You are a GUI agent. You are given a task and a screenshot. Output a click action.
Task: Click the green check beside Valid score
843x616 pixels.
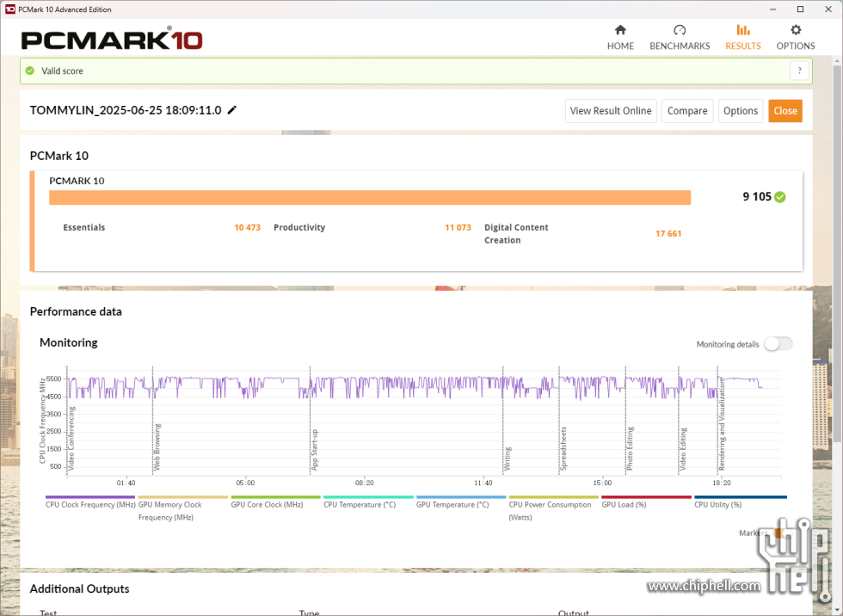30,71
